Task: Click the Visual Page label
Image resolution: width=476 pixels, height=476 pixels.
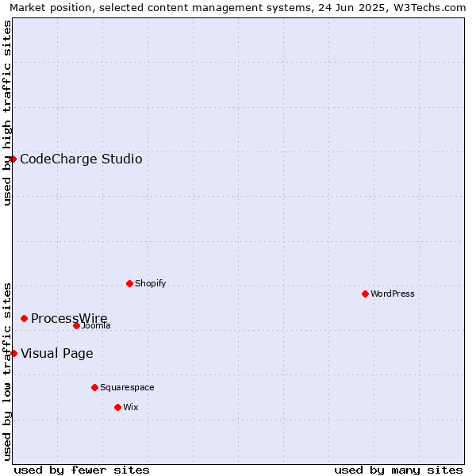Action: [x=57, y=354]
